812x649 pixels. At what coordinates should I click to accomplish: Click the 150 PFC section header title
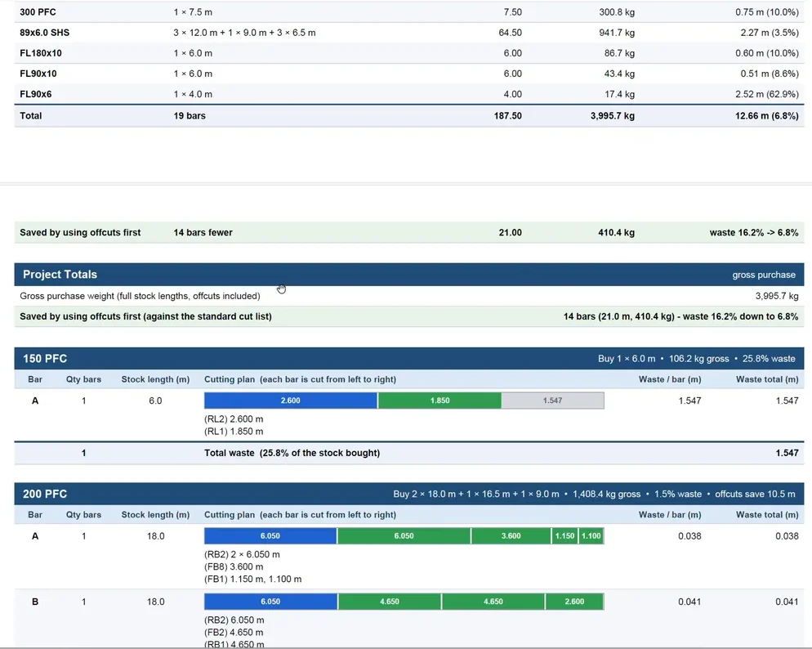[x=45, y=359]
